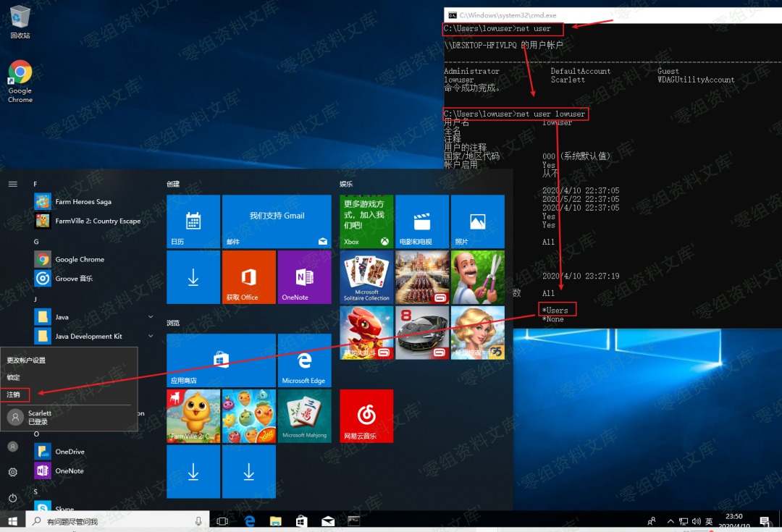Launch Microsoft Edge tile in Start menu

[304, 360]
